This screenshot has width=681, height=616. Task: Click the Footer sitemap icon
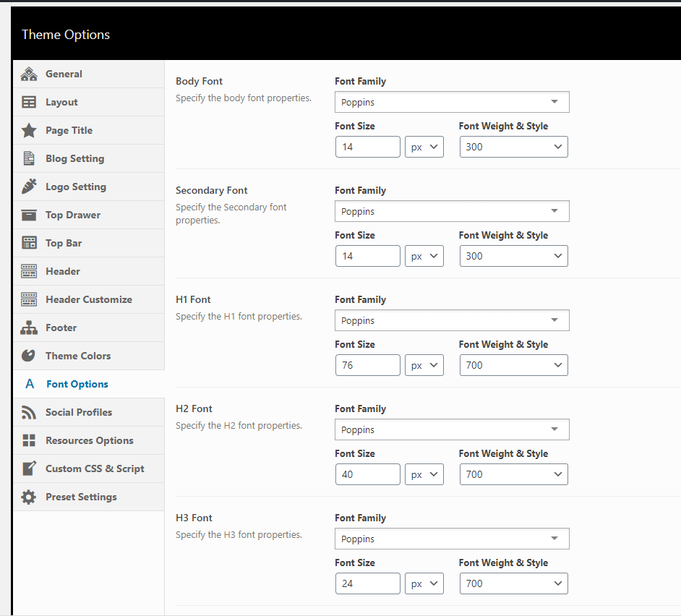point(29,328)
